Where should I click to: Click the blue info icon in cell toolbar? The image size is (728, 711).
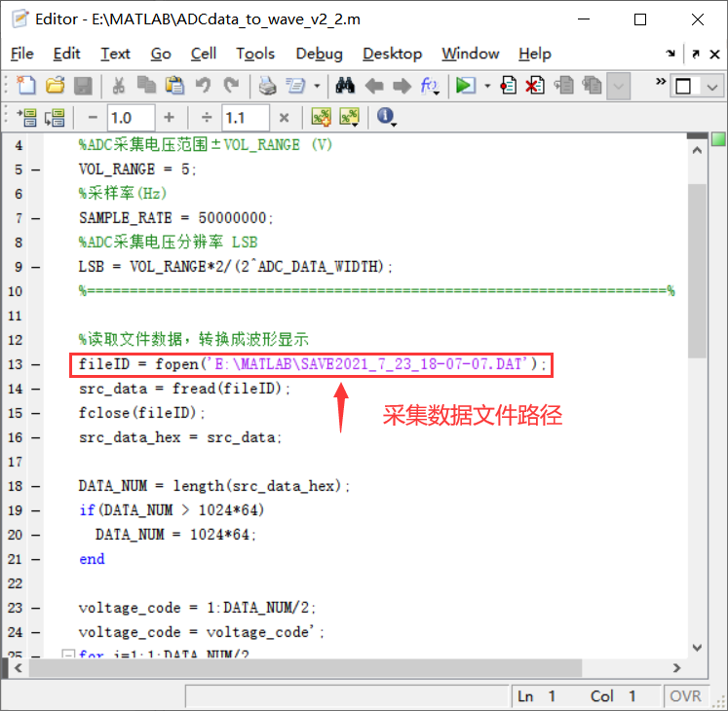click(x=385, y=118)
